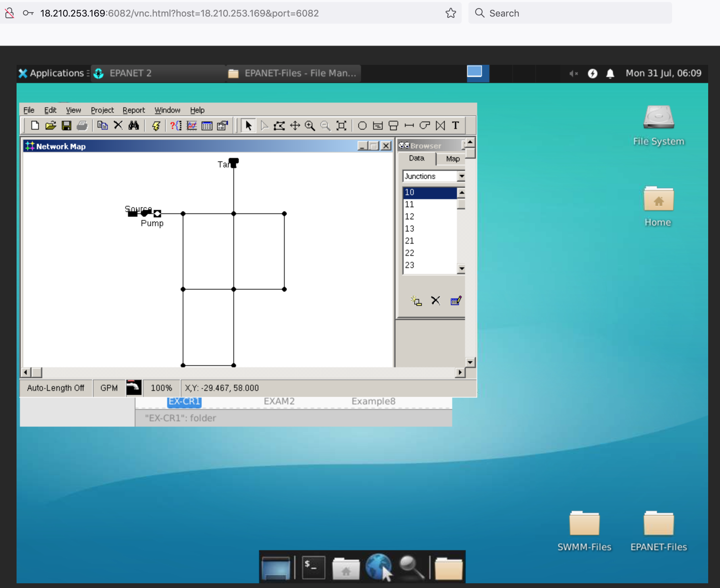Click Auto-Length Off status panel
720x588 pixels.
[x=56, y=388]
